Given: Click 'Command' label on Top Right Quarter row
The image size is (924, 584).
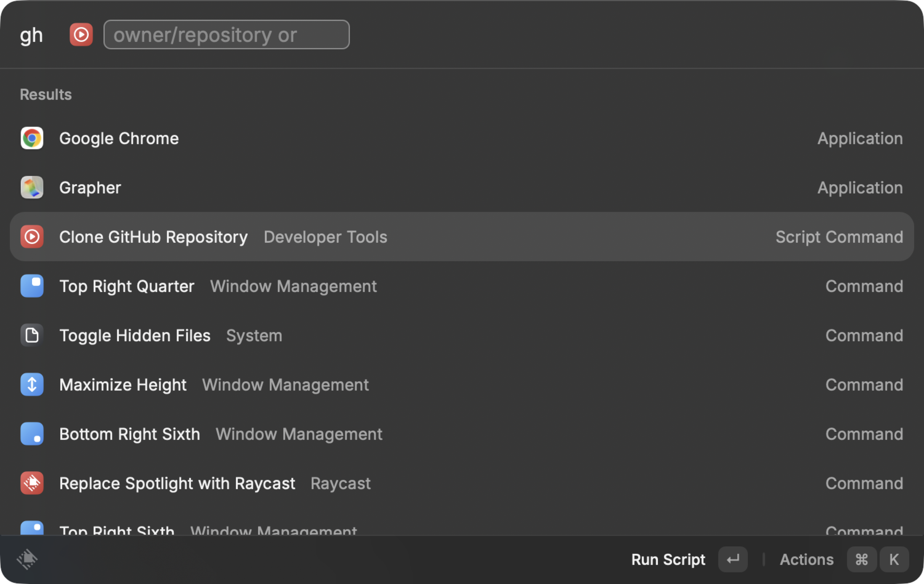Looking at the screenshot, I should [864, 286].
